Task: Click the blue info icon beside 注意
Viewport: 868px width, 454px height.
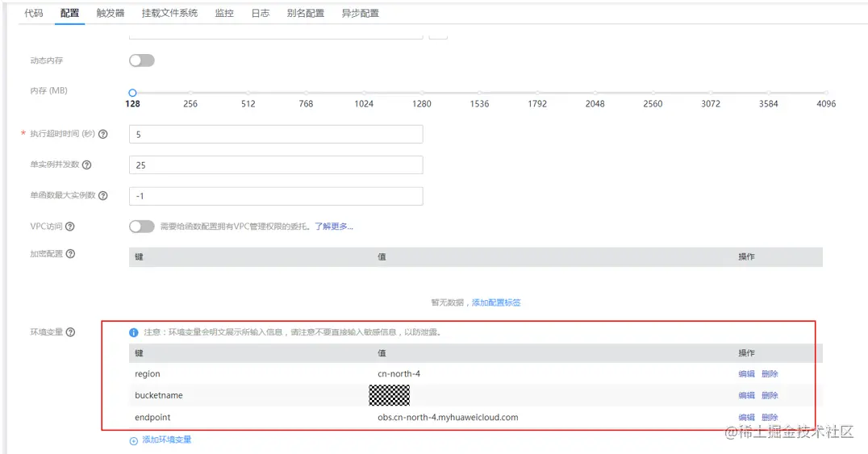Action: 133,333
